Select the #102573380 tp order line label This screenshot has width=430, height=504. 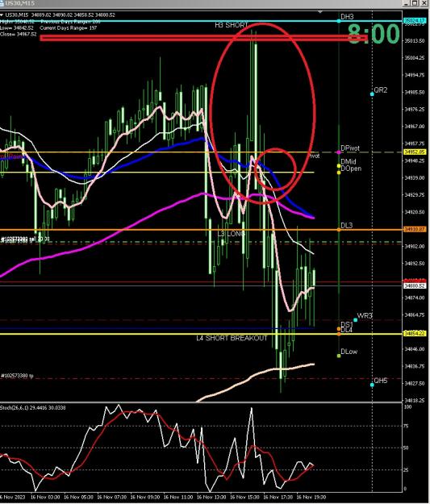coord(17,376)
